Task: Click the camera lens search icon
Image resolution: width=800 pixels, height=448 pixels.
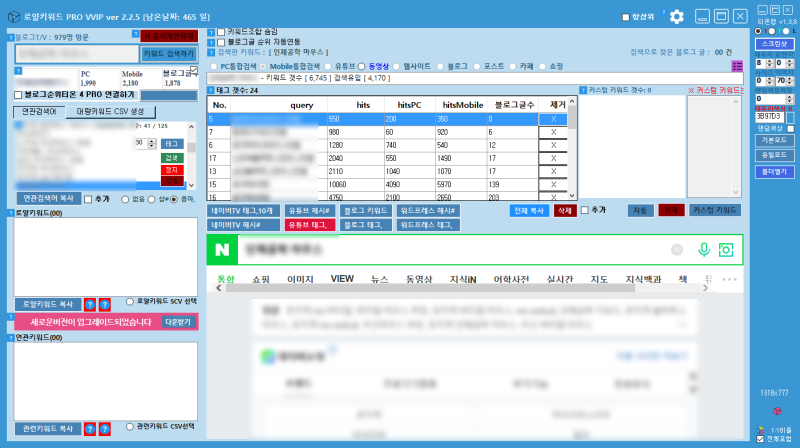Action: 726,250
